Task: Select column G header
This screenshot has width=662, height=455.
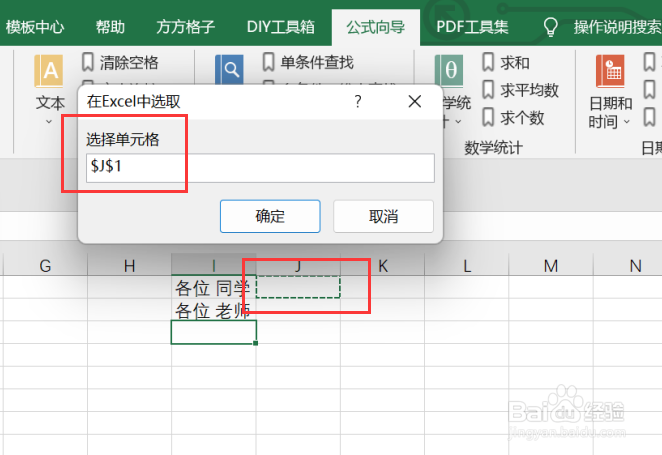Action: (x=45, y=265)
